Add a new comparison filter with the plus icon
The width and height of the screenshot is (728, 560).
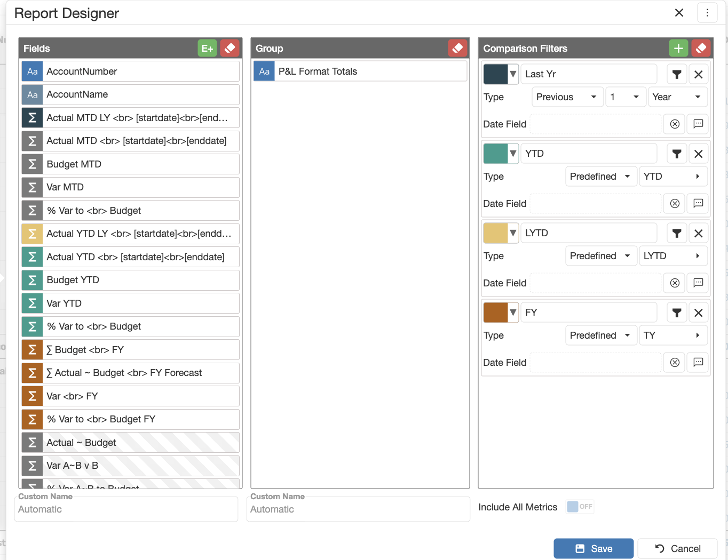click(x=678, y=48)
